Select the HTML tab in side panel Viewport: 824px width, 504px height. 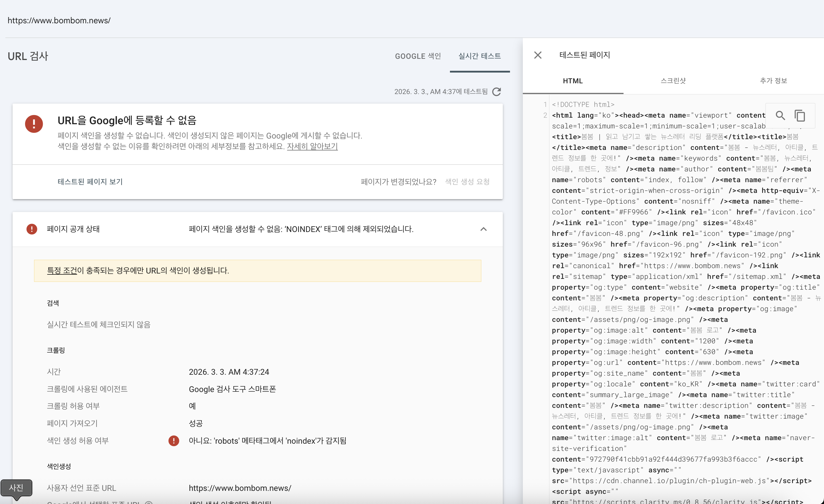pyautogui.click(x=572, y=81)
